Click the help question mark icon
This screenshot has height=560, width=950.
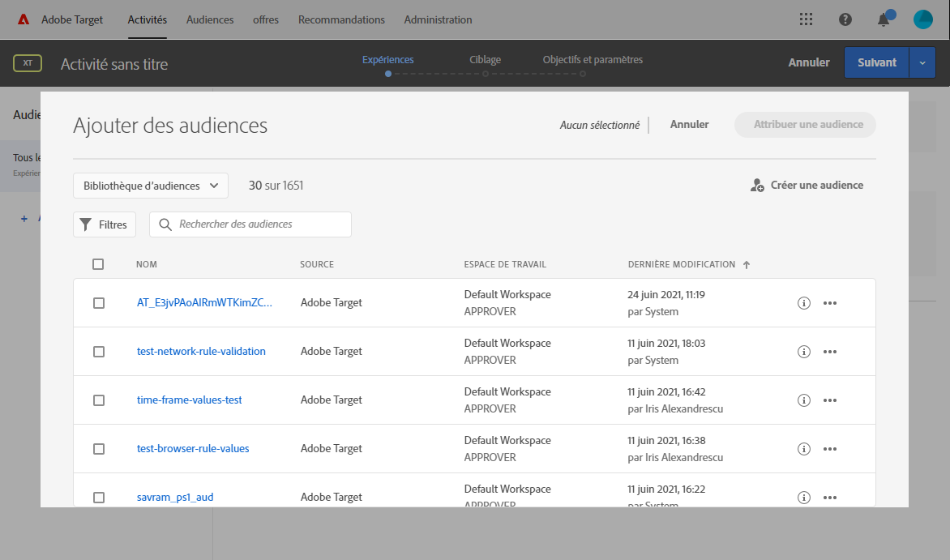(x=845, y=19)
